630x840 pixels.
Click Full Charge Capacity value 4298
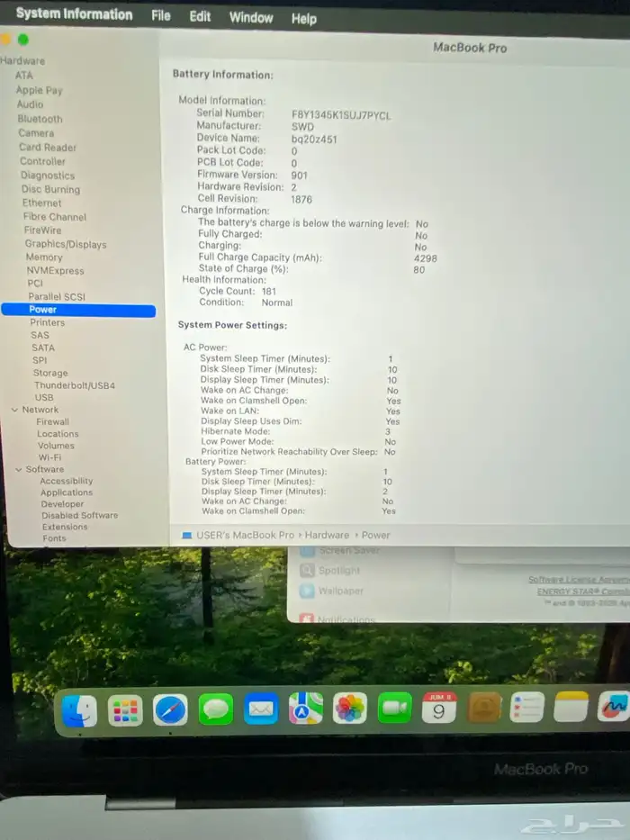(x=426, y=258)
